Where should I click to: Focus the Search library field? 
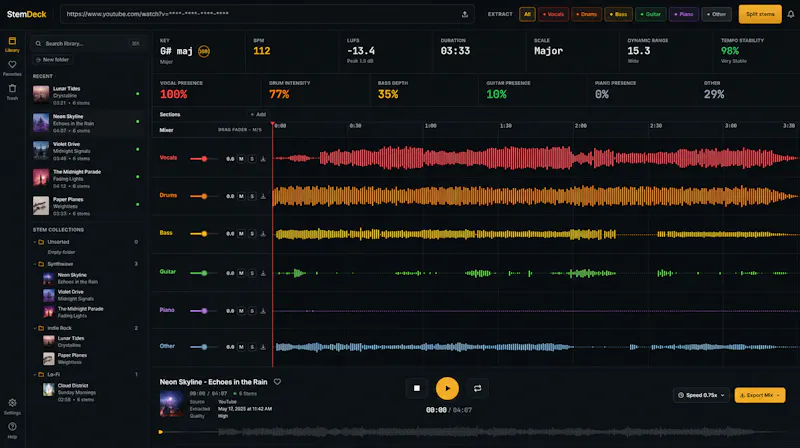[x=87, y=43]
